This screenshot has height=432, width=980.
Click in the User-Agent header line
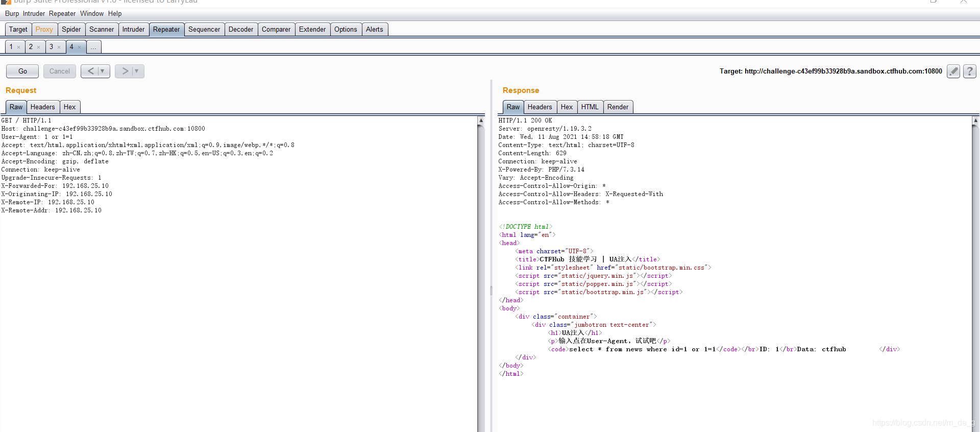pos(37,137)
